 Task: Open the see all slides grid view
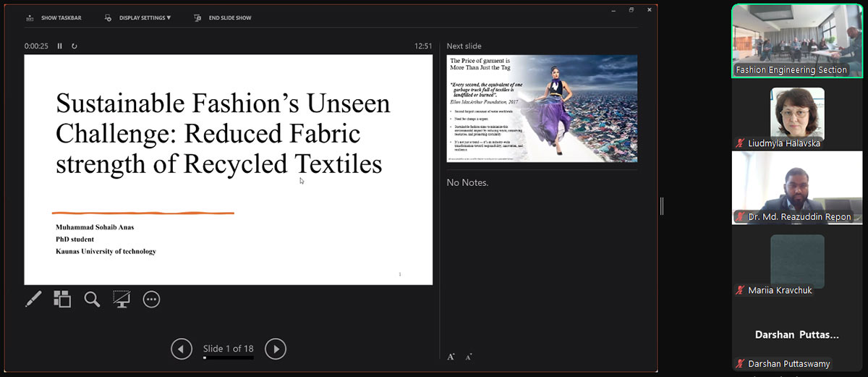62,299
